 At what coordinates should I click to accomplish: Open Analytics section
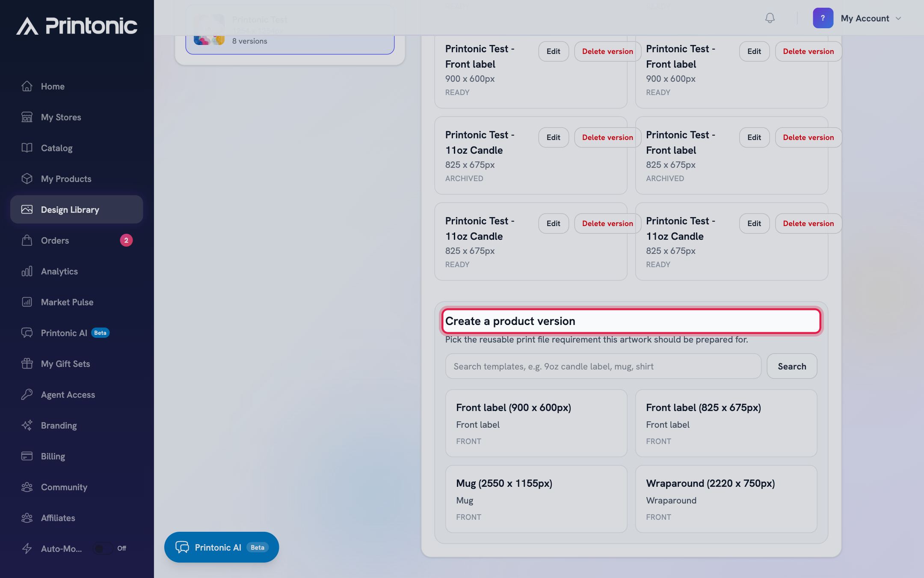(77, 271)
